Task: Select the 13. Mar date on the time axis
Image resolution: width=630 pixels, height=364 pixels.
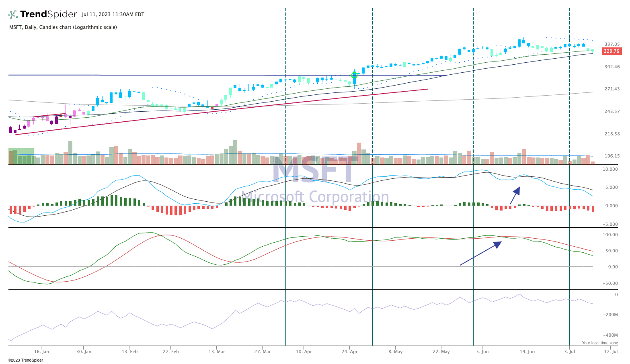Action: pos(217,352)
